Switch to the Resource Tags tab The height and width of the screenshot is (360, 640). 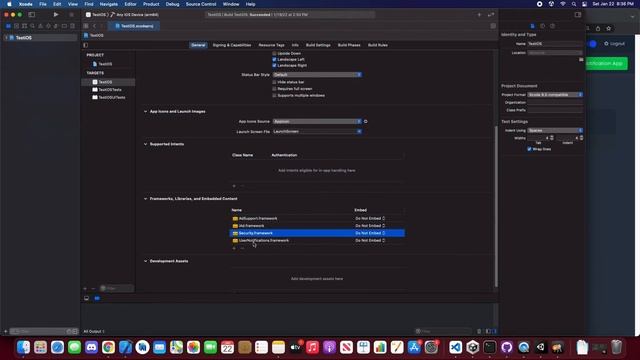(271, 45)
